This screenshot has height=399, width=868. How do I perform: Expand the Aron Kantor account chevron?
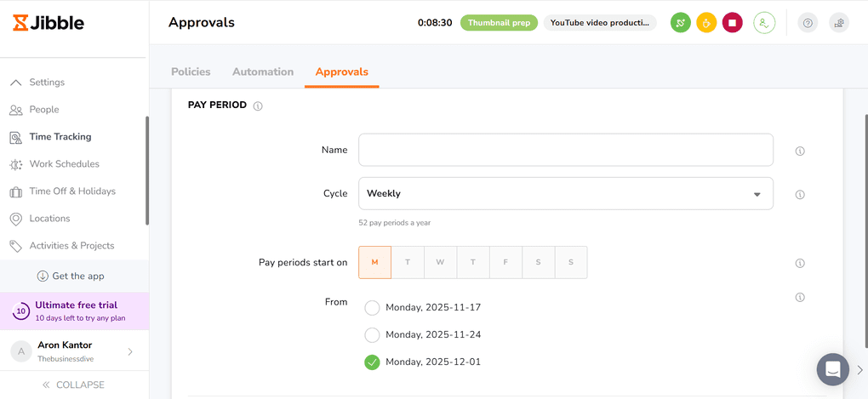(130, 351)
